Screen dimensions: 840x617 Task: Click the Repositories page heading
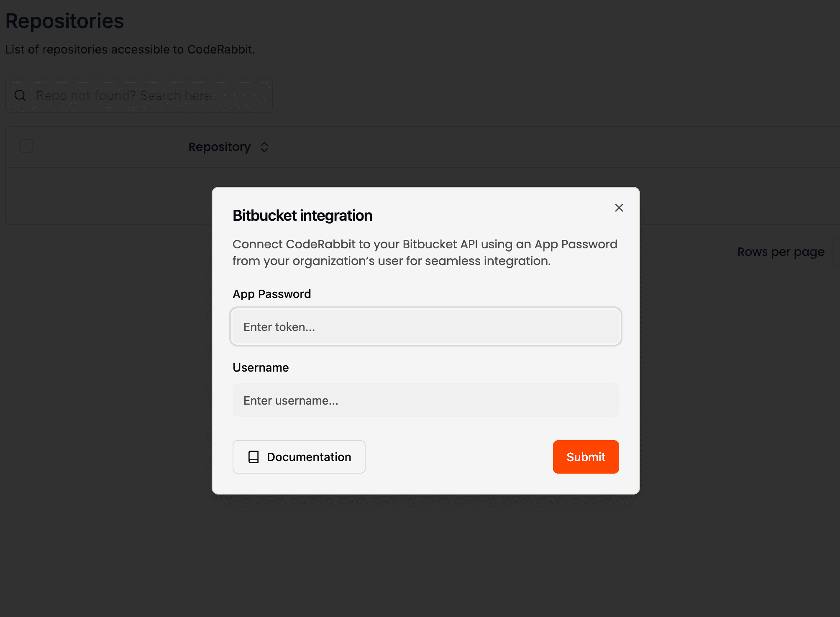click(64, 21)
